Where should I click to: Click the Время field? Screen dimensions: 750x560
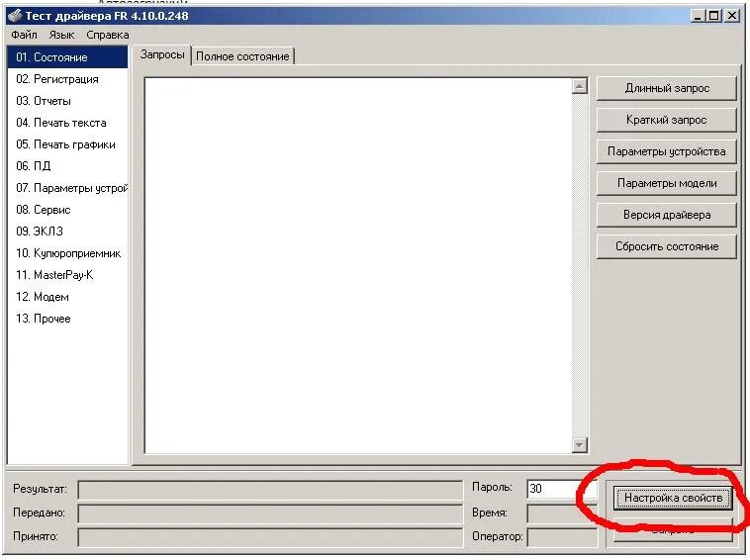point(562,513)
